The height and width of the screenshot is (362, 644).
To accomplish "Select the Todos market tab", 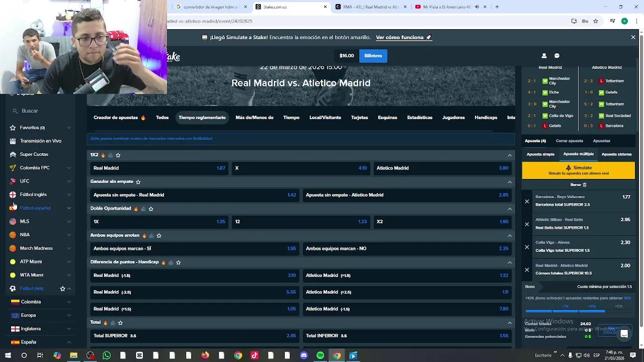I will 162,118.
